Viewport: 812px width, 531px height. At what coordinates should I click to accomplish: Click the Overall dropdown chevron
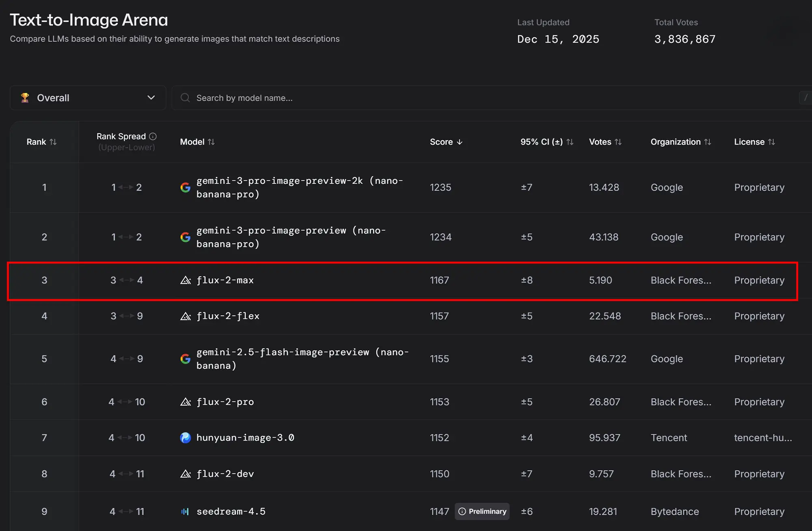151,98
